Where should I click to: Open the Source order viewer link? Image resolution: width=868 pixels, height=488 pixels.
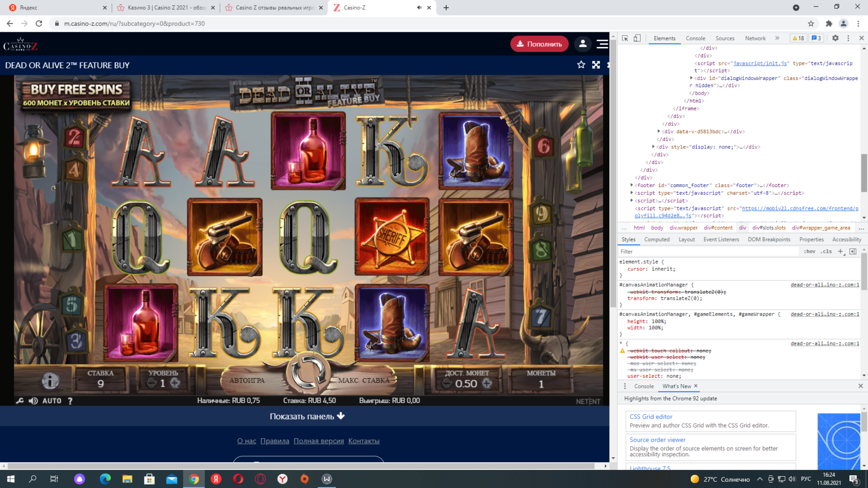point(657,440)
